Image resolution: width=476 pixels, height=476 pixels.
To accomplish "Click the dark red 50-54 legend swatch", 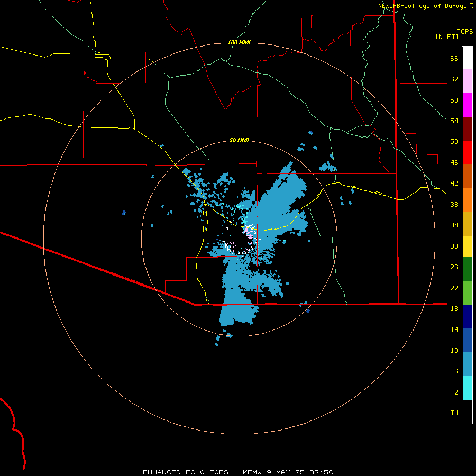I will click(467, 130).
